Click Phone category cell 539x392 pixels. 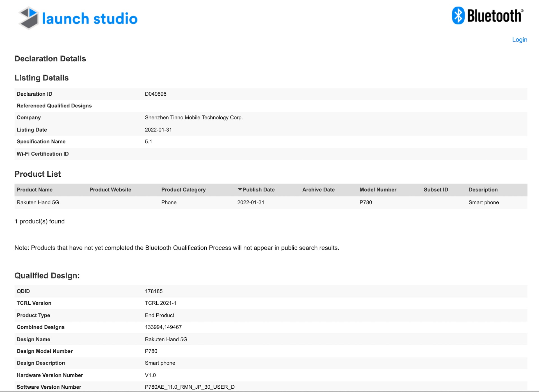point(169,202)
